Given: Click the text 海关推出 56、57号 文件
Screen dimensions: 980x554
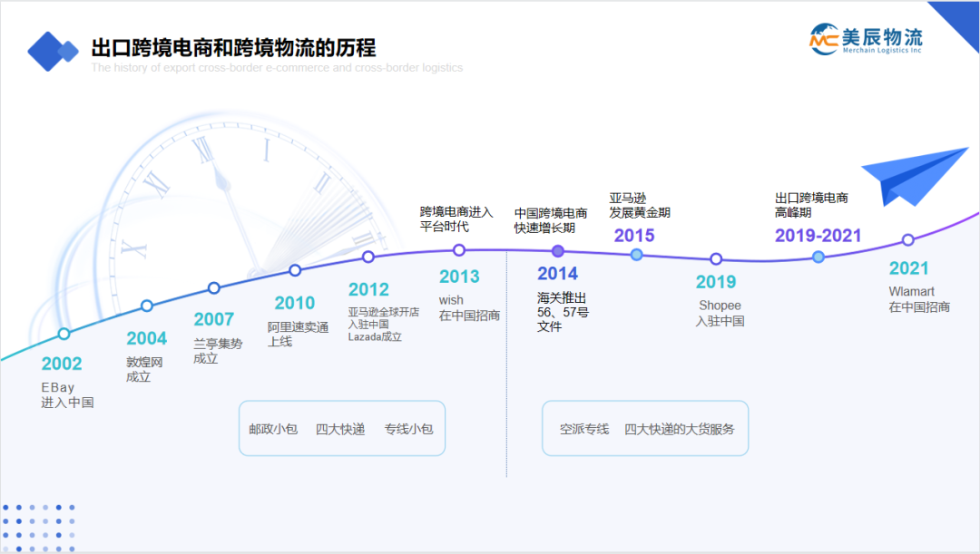Looking at the screenshot, I should [563, 312].
